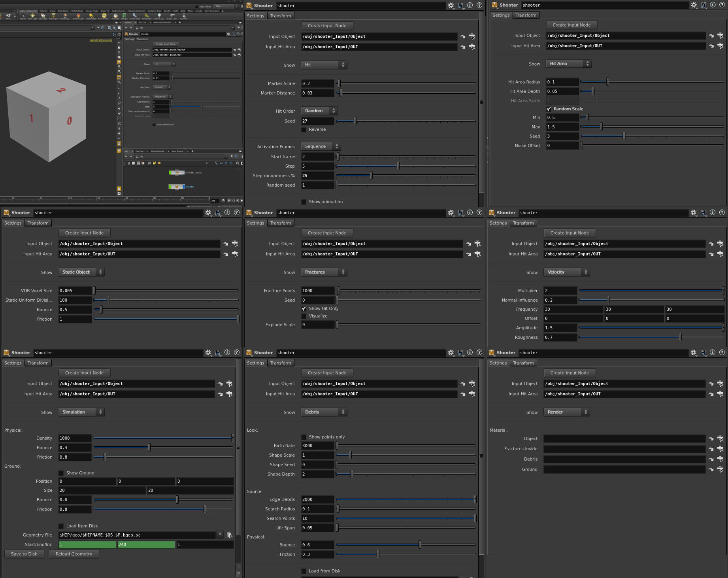Select Settings tab in Hit Area Radius panel

point(501,15)
